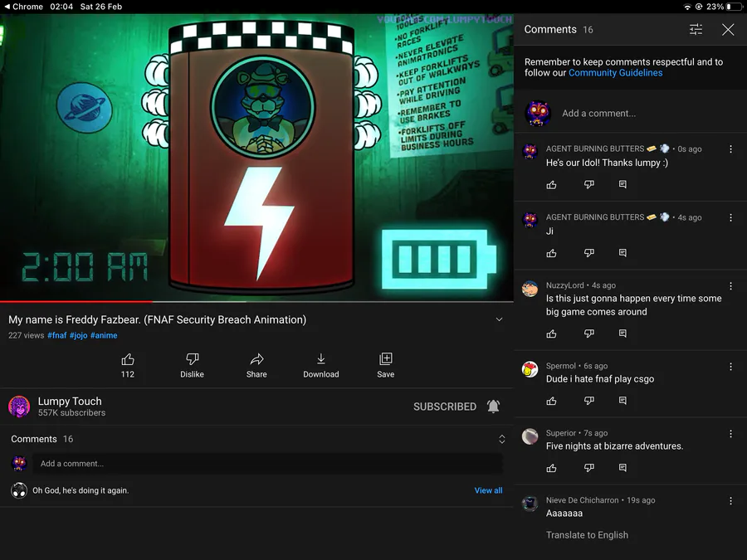
Task: Like the "He's our Idol! Thanks lumpy" comment
Action: [552, 185]
